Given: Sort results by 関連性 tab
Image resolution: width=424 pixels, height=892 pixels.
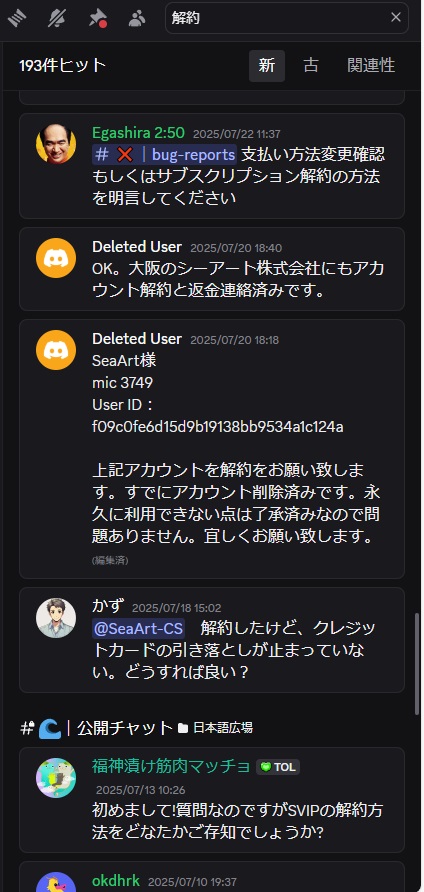Looking at the screenshot, I should (x=371, y=65).
